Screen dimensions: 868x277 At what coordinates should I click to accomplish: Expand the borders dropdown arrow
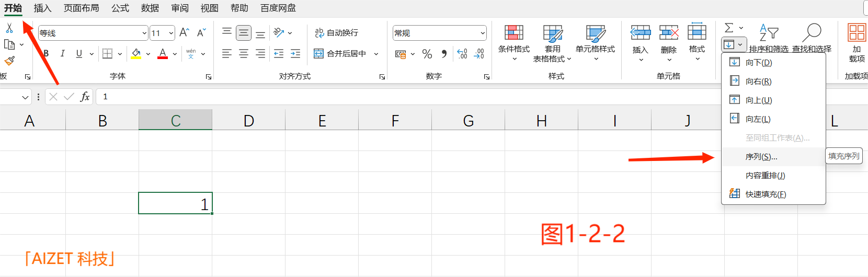tap(120, 53)
